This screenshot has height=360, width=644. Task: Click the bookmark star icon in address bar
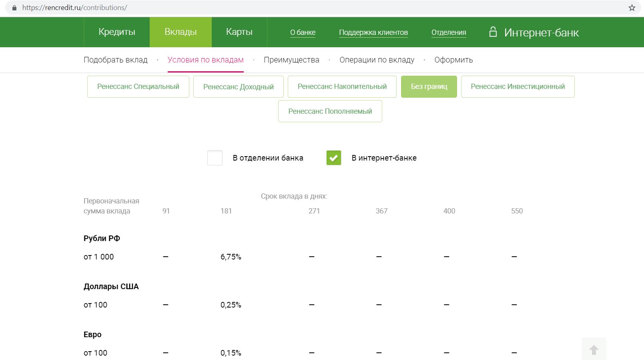tap(632, 8)
